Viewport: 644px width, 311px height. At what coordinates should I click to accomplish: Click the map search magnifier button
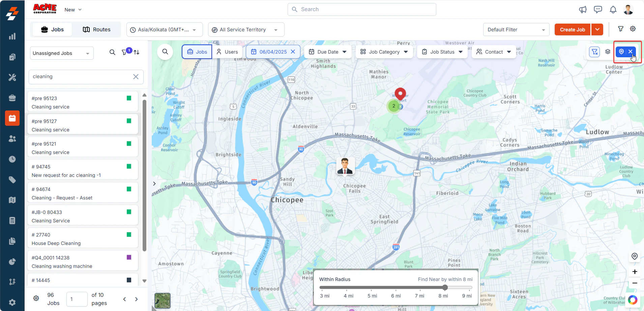click(x=165, y=52)
